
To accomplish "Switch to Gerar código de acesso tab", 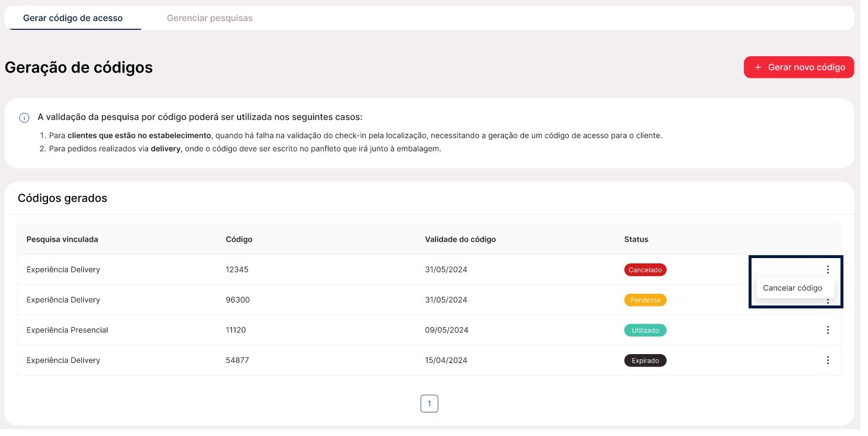I will [x=74, y=18].
